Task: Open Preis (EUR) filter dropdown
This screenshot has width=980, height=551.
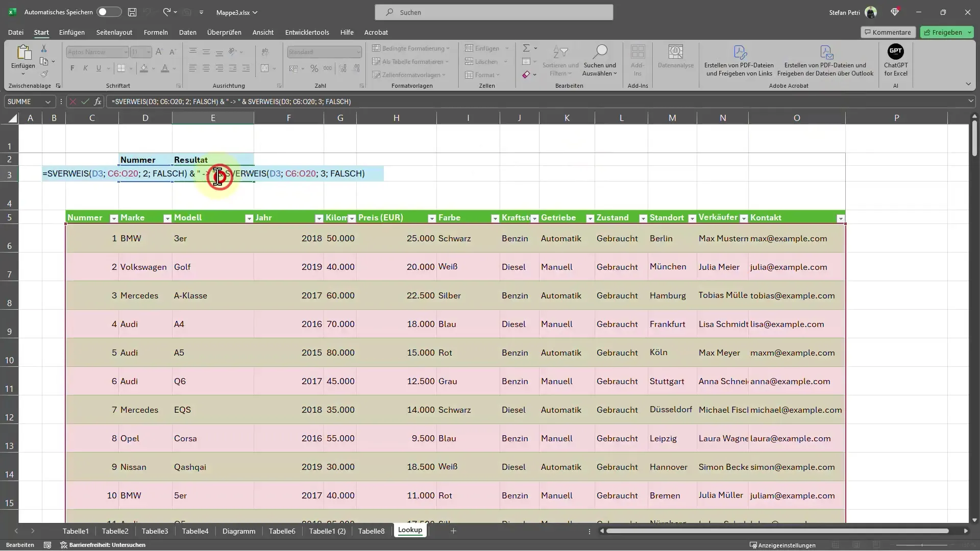Action: (x=432, y=218)
